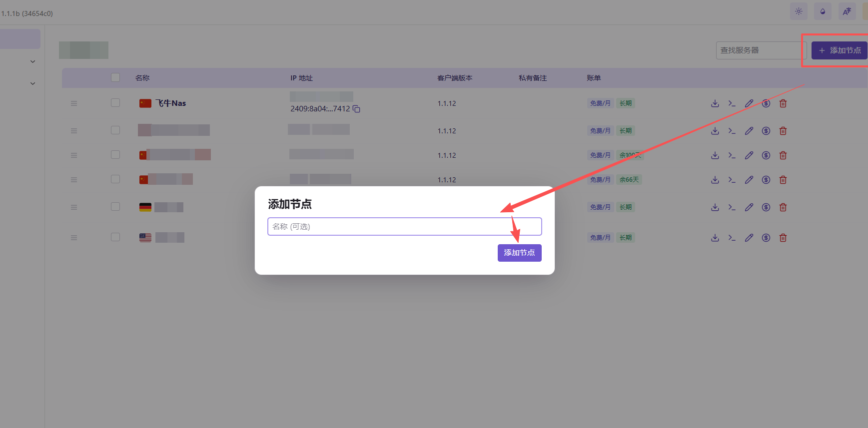868x428 pixels.
Task: Click the 名称 column header
Action: pos(142,78)
